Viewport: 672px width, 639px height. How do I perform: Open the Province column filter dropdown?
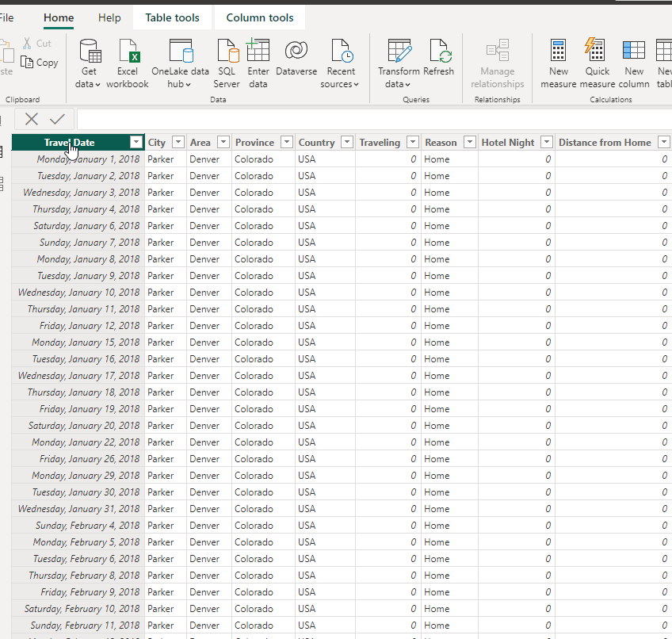coord(287,143)
